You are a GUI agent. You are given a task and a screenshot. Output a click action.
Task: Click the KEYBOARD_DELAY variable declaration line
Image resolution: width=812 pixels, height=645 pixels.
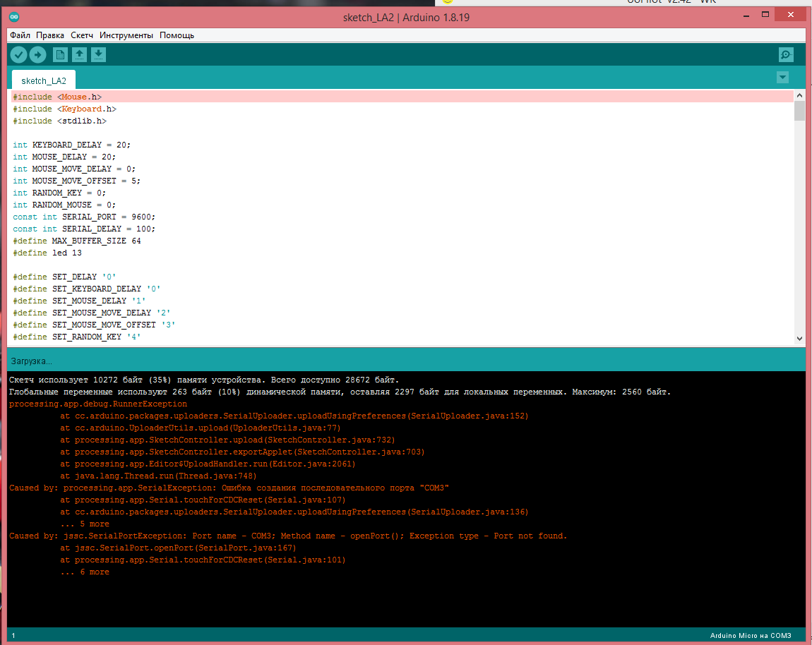tap(72, 145)
